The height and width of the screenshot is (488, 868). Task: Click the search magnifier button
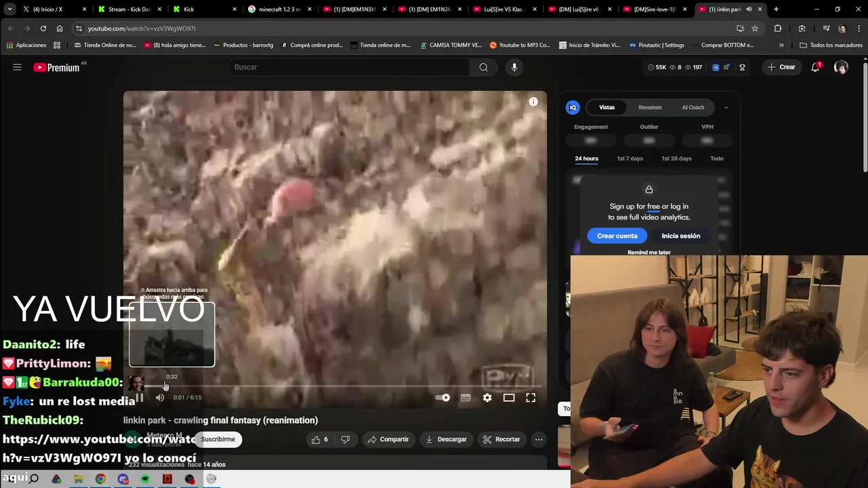pos(484,67)
